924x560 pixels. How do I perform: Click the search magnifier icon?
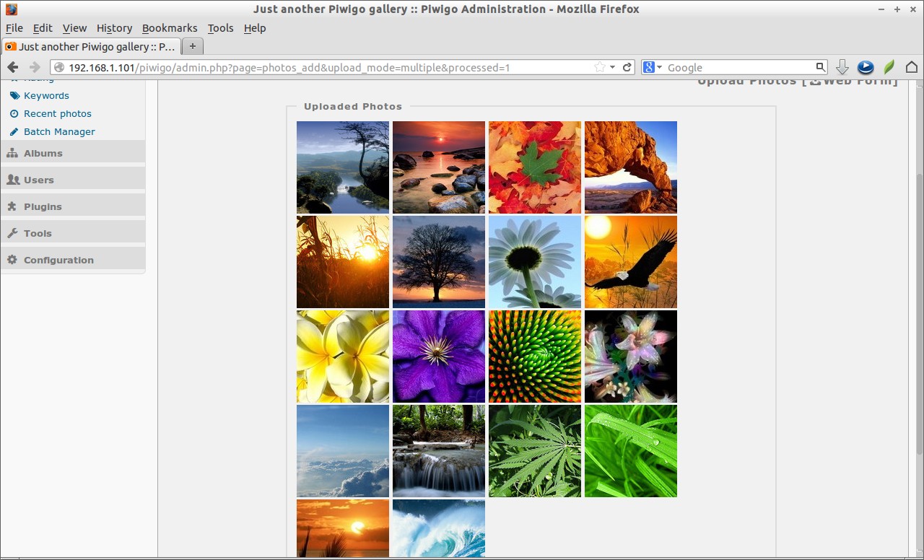click(x=820, y=67)
